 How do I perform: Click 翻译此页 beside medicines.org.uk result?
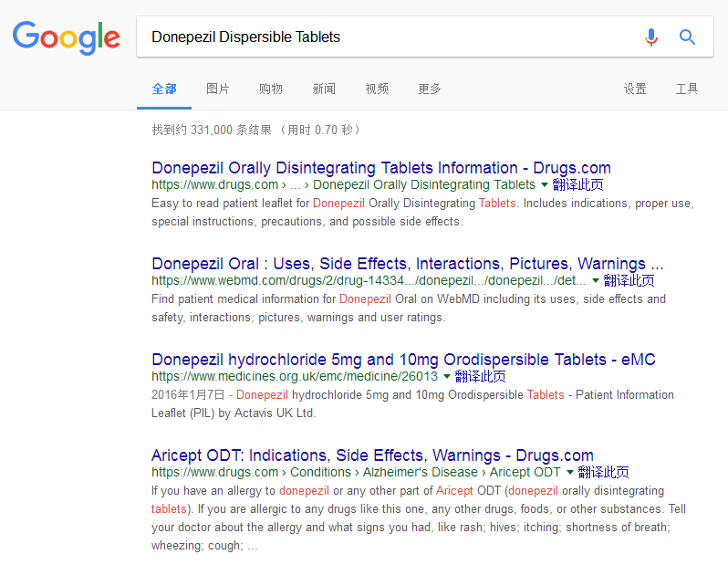coord(480,377)
